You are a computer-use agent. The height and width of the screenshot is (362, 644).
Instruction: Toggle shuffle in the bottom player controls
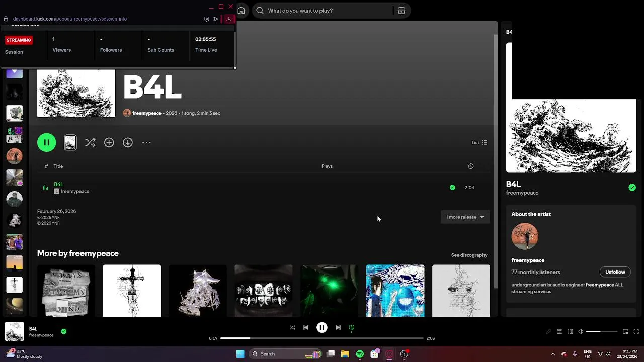point(292,328)
